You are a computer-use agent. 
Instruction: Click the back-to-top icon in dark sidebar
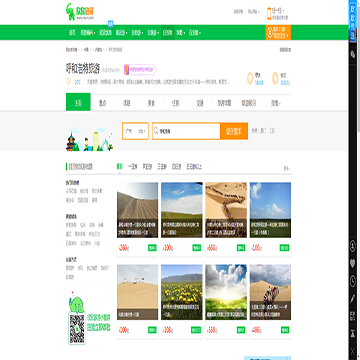(353, 333)
